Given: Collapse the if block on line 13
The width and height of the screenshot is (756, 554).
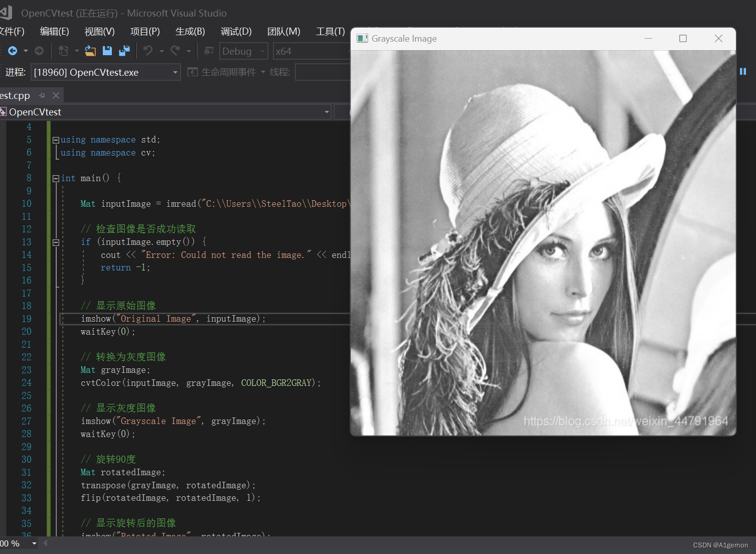Looking at the screenshot, I should tap(56, 242).
